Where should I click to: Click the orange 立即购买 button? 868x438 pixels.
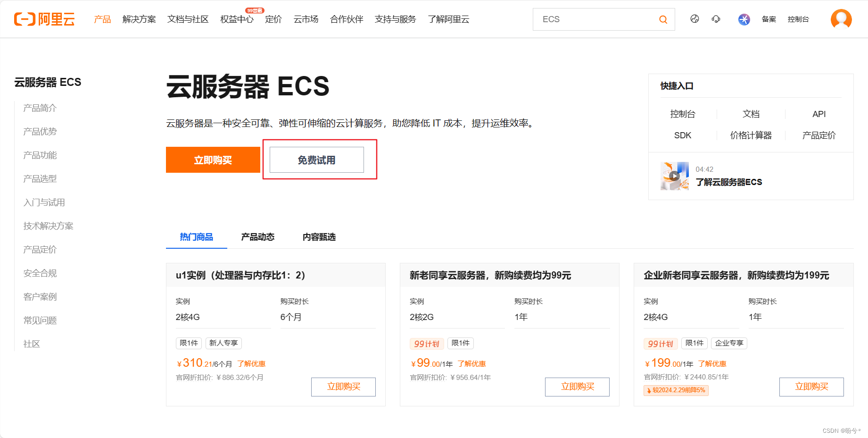[x=213, y=160]
